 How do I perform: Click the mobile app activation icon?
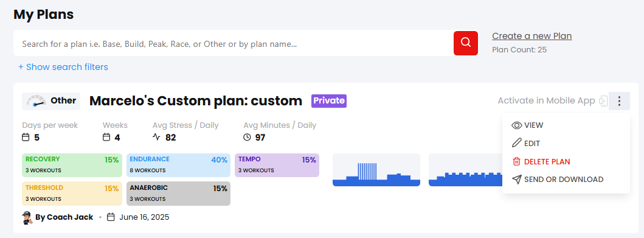point(603,100)
